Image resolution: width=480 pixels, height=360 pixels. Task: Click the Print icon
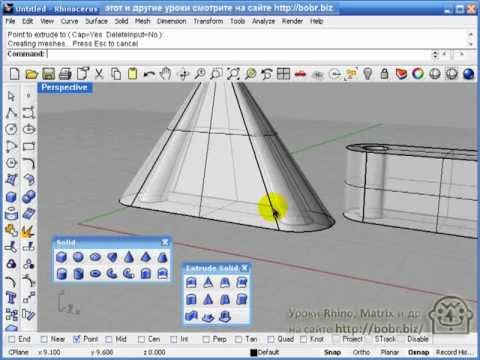click(65, 74)
